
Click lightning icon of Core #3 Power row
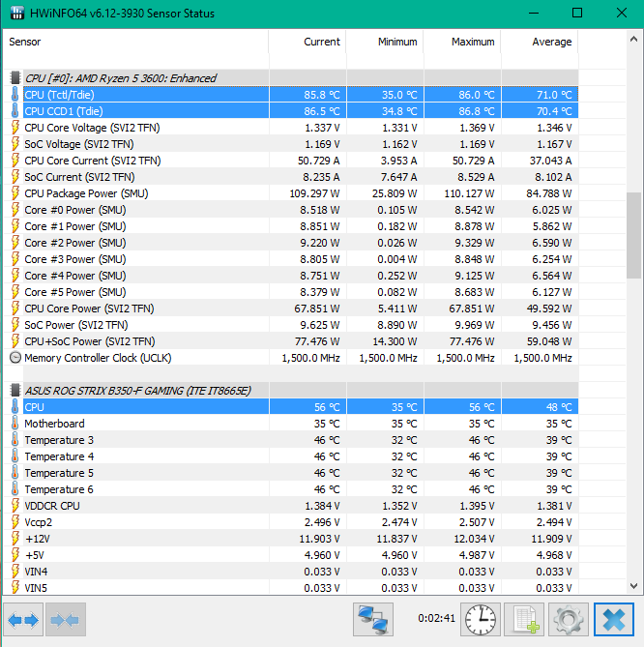point(15,259)
